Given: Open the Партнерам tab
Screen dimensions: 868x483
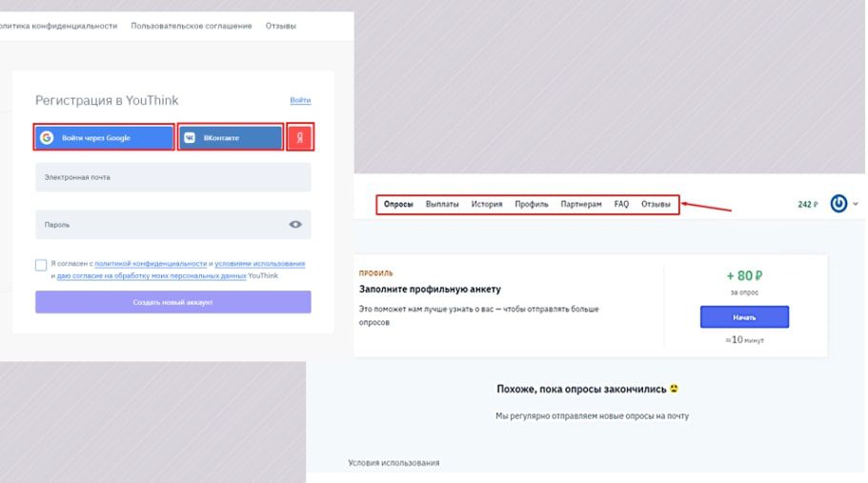Looking at the screenshot, I should tap(580, 204).
